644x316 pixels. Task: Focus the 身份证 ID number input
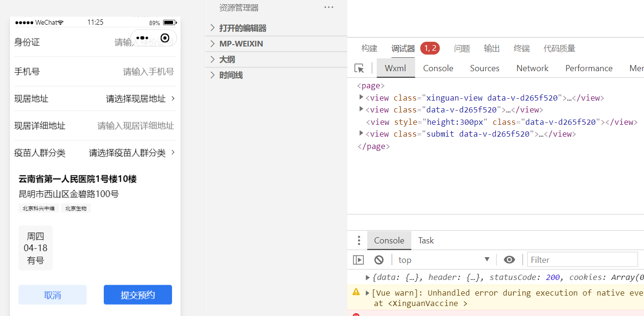(145, 42)
